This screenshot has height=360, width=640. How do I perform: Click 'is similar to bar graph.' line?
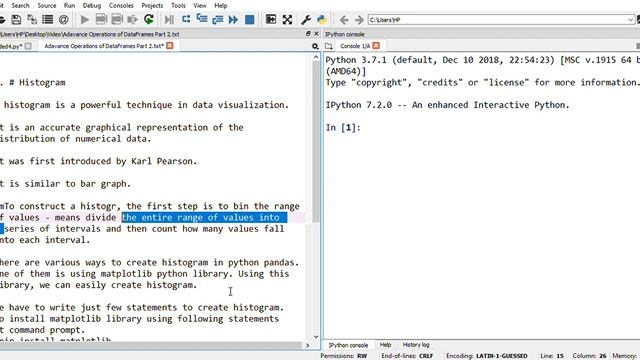pos(65,184)
